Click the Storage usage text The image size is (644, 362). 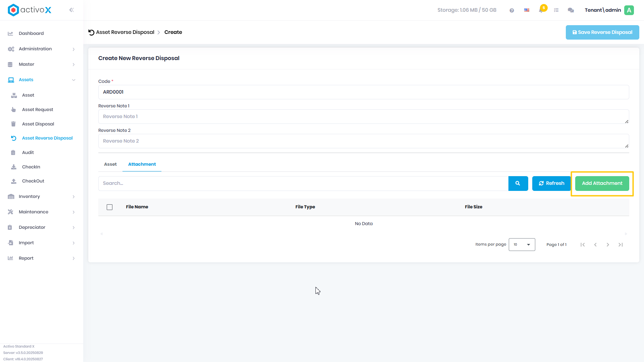(x=467, y=10)
